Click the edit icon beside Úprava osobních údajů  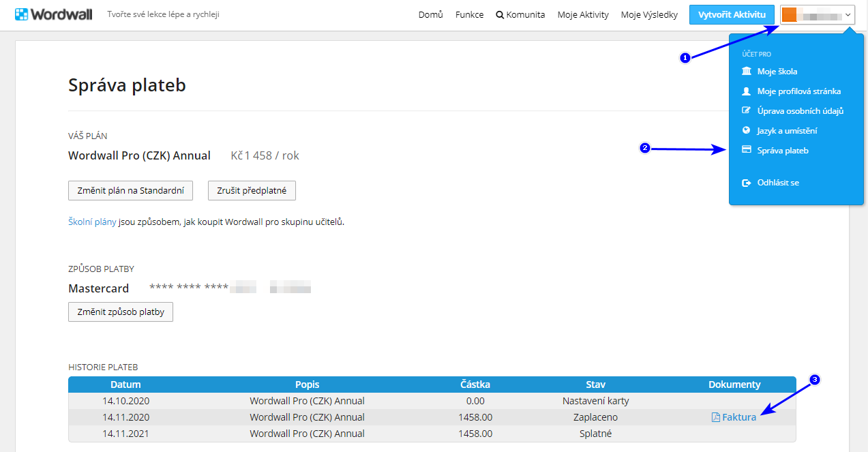point(746,110)
